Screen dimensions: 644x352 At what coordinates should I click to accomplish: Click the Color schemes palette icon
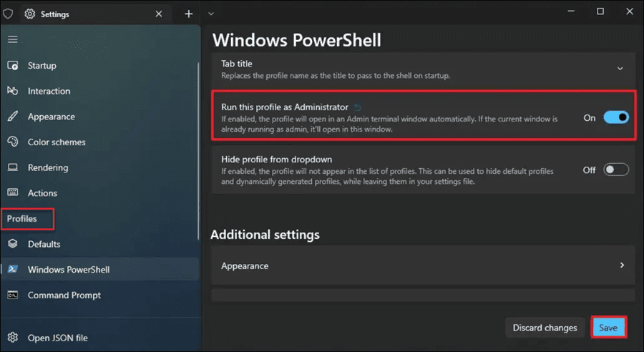coord(13,142)
